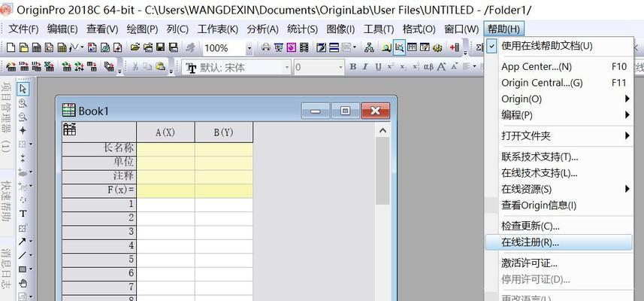Open the Rectangle tool flyout arrow

coord(30,269)
